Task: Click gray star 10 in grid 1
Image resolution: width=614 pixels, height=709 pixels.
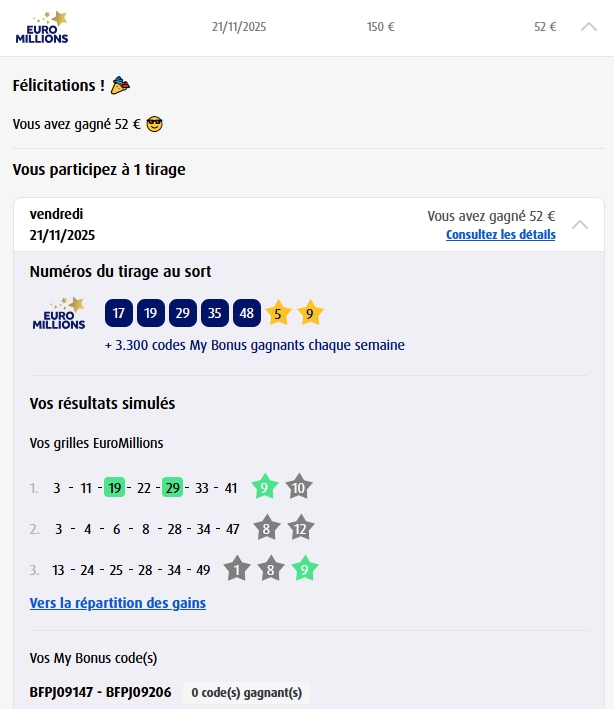Action: 298,487
